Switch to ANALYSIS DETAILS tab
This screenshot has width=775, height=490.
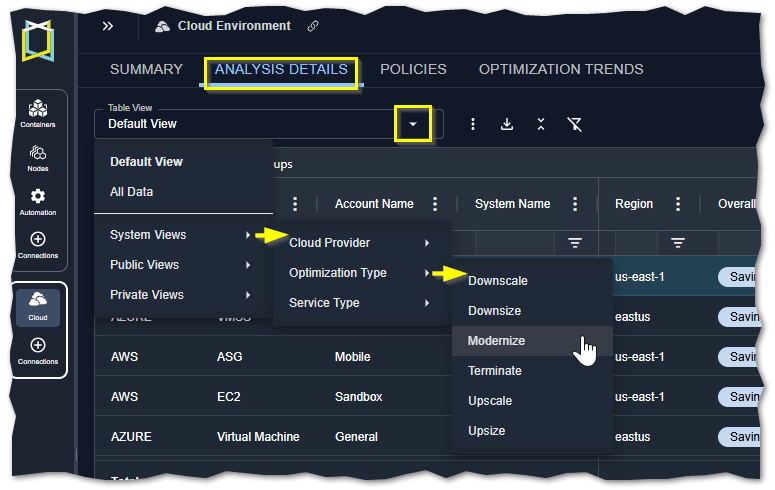pyautogui.click(x=281, y=69)
